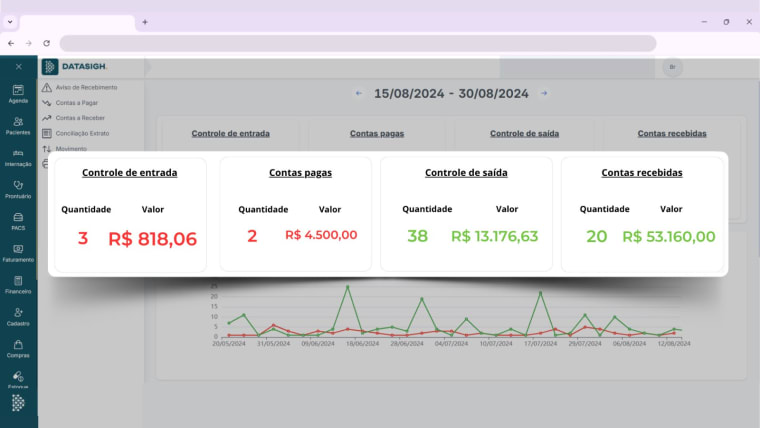Click quantity 2 in Contas pagas

tap(252, 236)
